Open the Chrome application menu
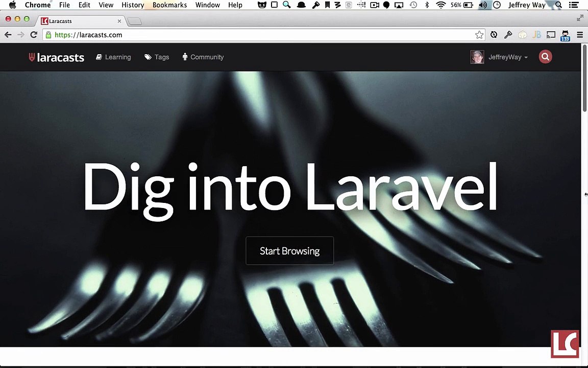The image size is (588, 368). 37,5
